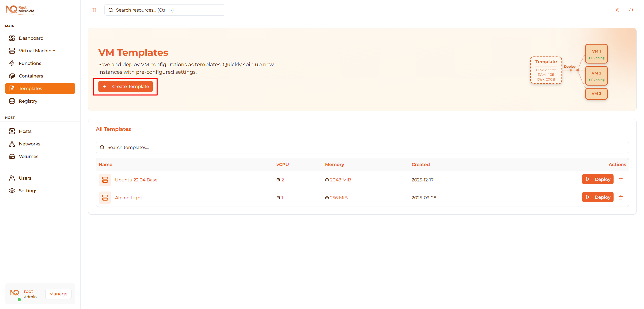Toggle the sidebar collapse icon
The height and width of the screenshot is (309, 644).
pos(94,10)
